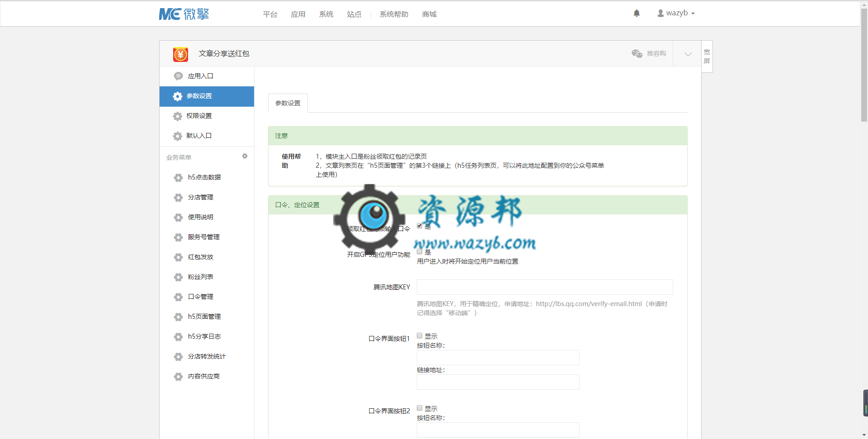
Task: Click 按钮名称 field under 口令界面按钮1
Action: pos(498,358)
